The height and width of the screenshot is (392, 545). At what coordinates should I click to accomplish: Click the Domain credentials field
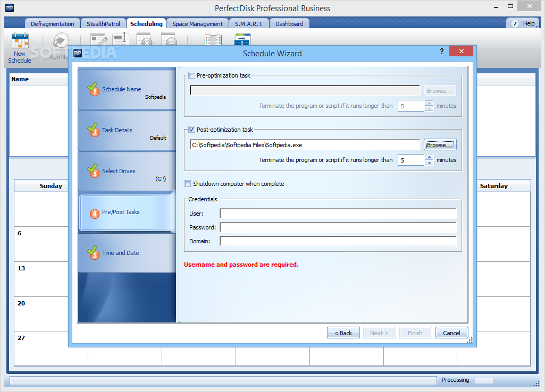click(x=338, y=241)
